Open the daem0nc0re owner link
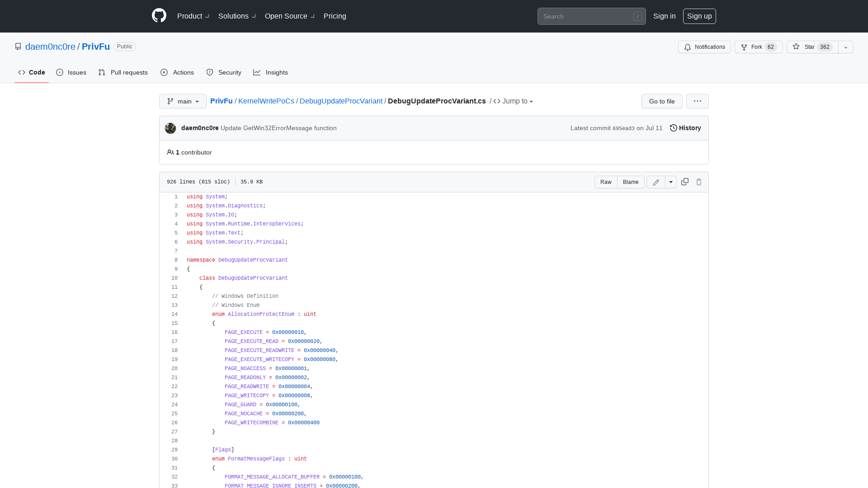 (50, 47)
